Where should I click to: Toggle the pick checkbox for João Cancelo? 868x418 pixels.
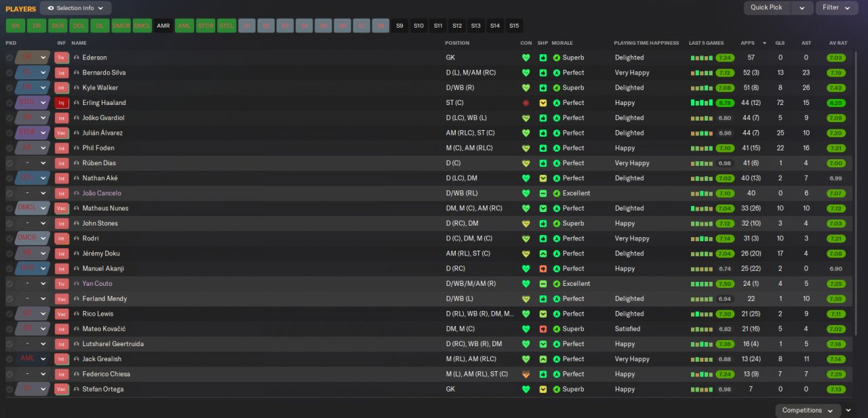9,193
